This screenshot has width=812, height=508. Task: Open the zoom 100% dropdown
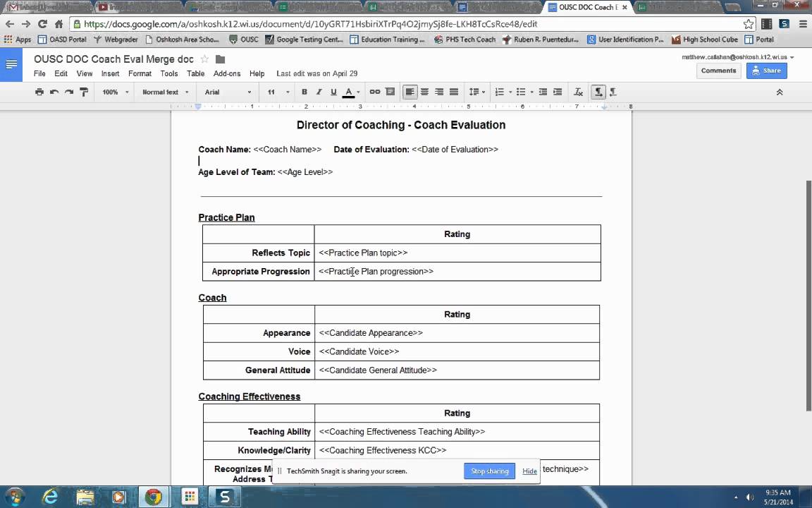click(x=116, y=92)
